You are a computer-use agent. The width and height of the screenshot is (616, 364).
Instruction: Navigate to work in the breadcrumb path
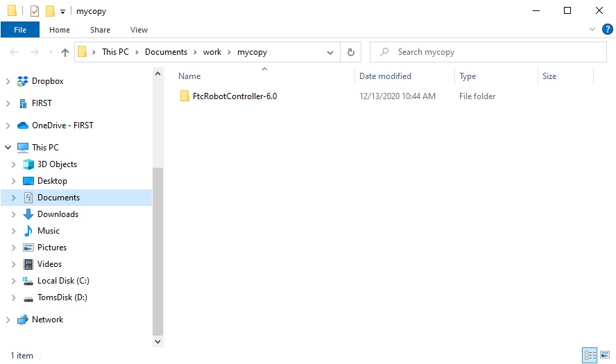[212, 52]
